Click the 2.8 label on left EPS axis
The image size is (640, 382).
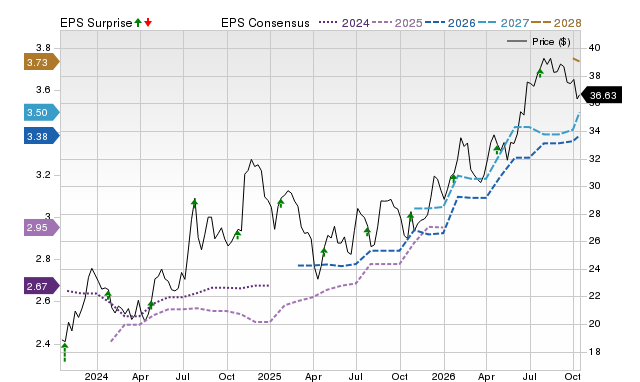[x=43, y=259]
